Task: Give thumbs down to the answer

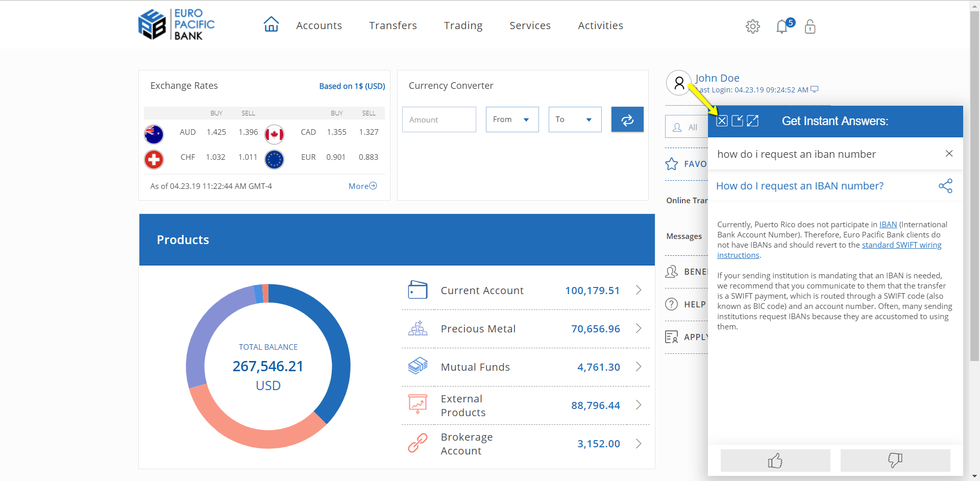Action: (895, 461)
